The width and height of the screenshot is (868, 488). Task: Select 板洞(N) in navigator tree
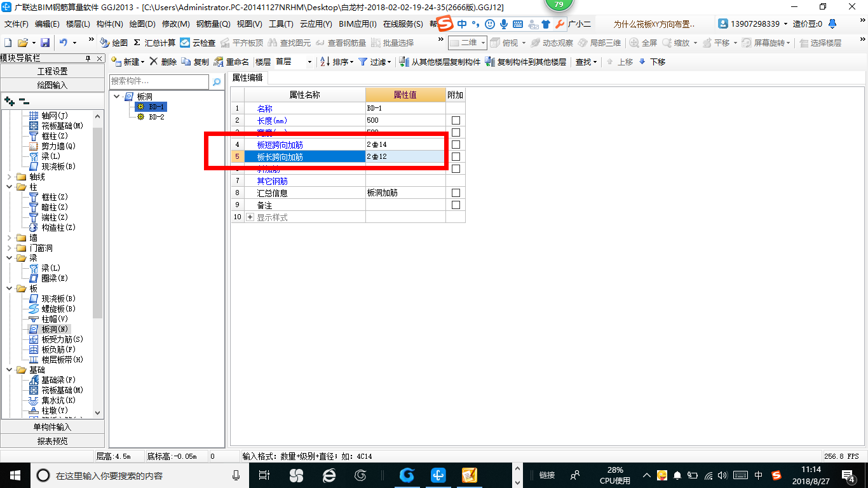tap(55, 329)
